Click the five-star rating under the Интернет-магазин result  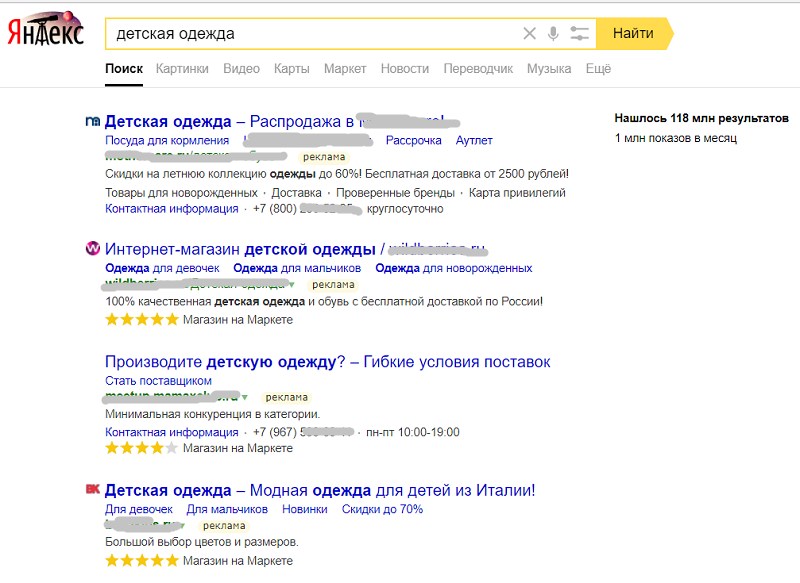142,320
